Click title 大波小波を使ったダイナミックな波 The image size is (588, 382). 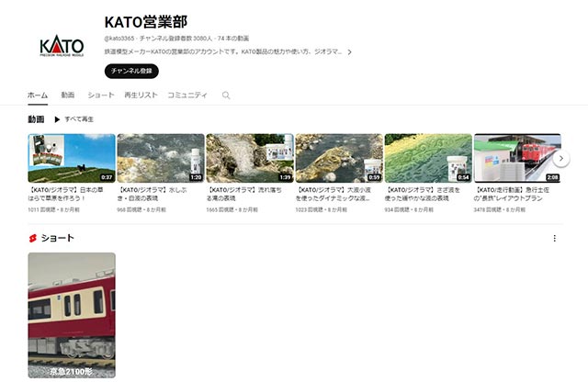pos(334,194)
